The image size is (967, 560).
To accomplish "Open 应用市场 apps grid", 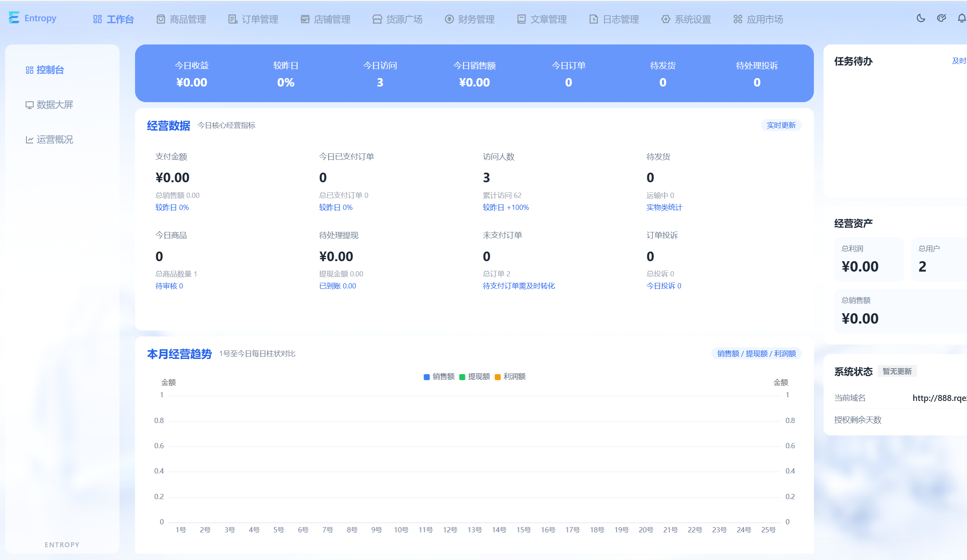I will point(758,19).
